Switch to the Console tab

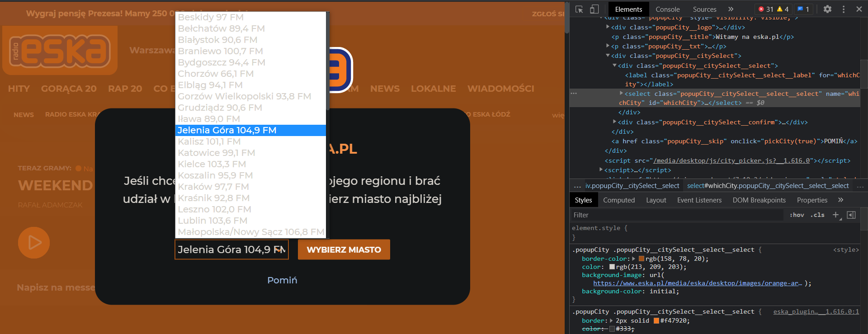[x=668, y=9]
